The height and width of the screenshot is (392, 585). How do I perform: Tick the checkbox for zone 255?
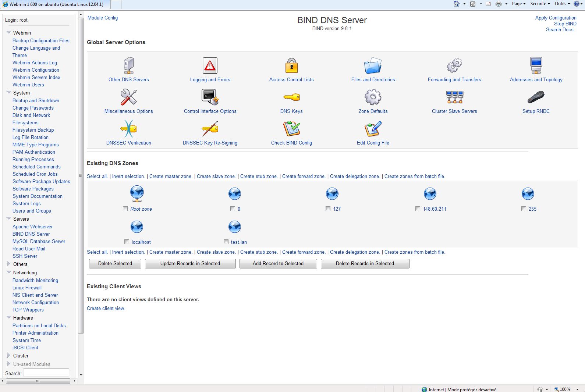click(x=524, y=209)
